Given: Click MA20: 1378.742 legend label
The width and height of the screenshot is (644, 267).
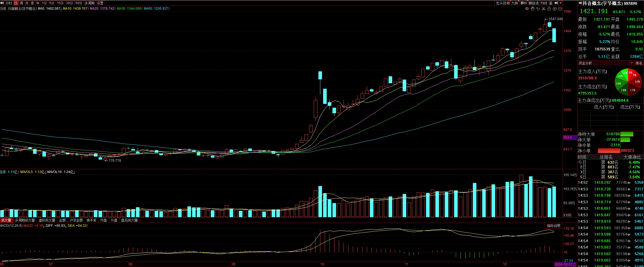Looking at the screenshot, I should coord(103,9).
